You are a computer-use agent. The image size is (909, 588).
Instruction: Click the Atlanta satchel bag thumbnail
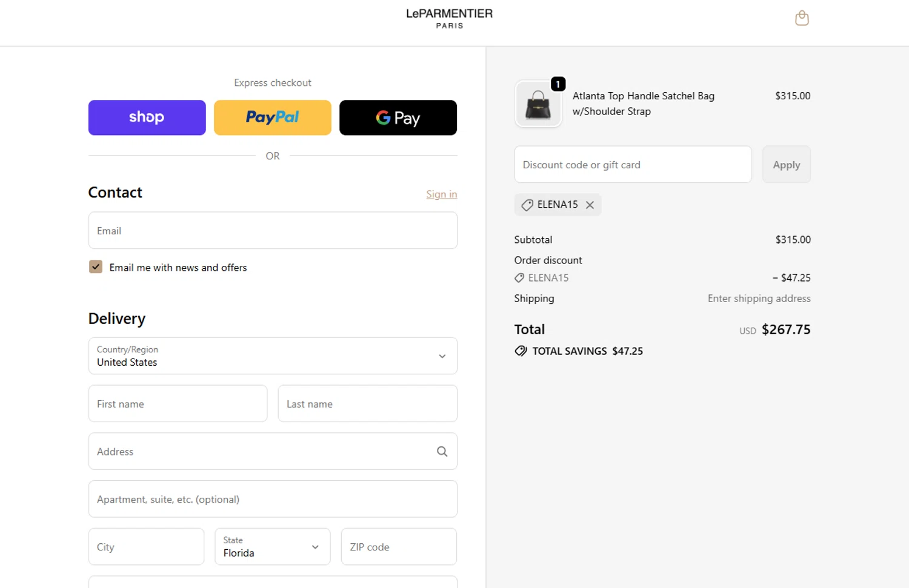click(538, 104)
